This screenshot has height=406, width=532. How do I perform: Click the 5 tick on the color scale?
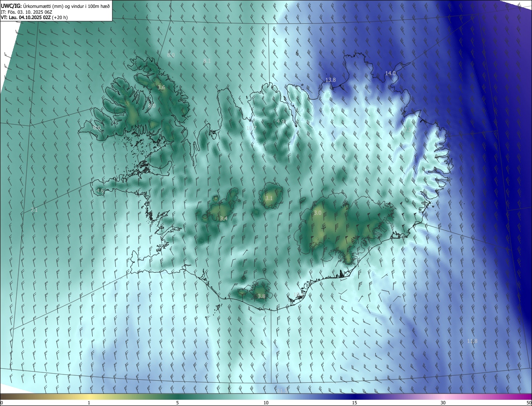tap(177, 403)
